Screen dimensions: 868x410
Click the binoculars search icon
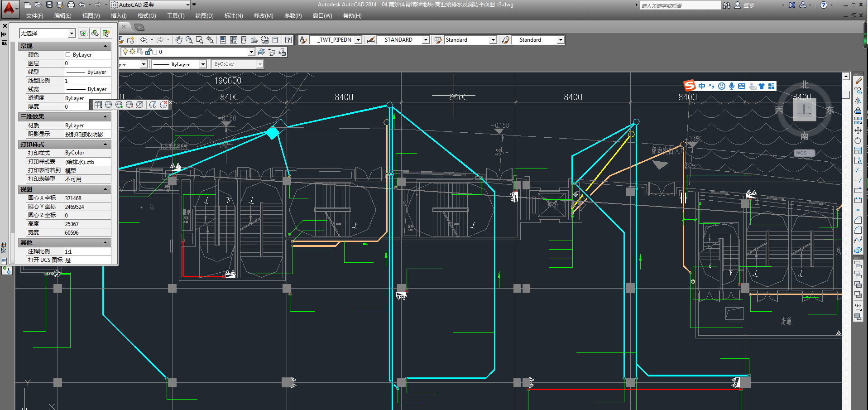tap(727, 5)
